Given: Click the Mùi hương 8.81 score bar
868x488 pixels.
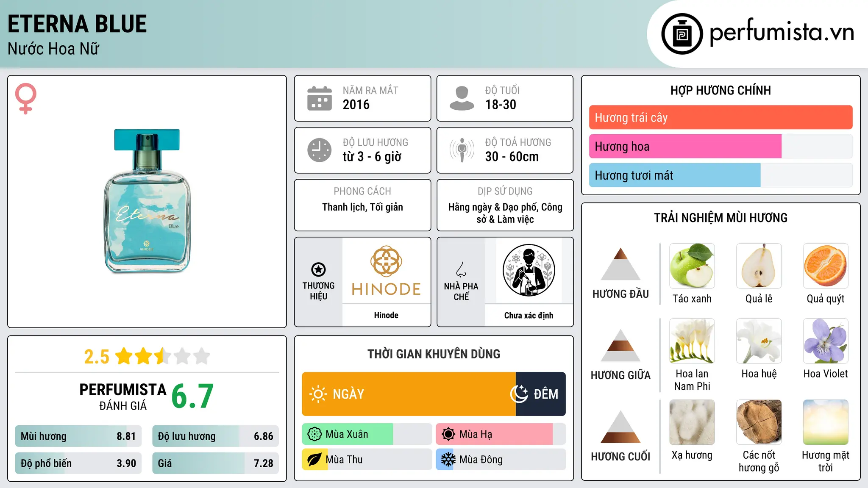Looking at the screenshot, I should coord(78,436).
